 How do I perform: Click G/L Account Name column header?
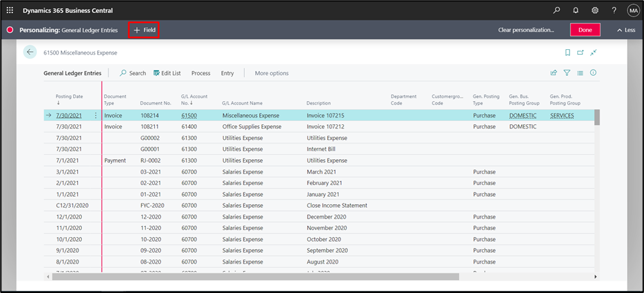[242, 103]
